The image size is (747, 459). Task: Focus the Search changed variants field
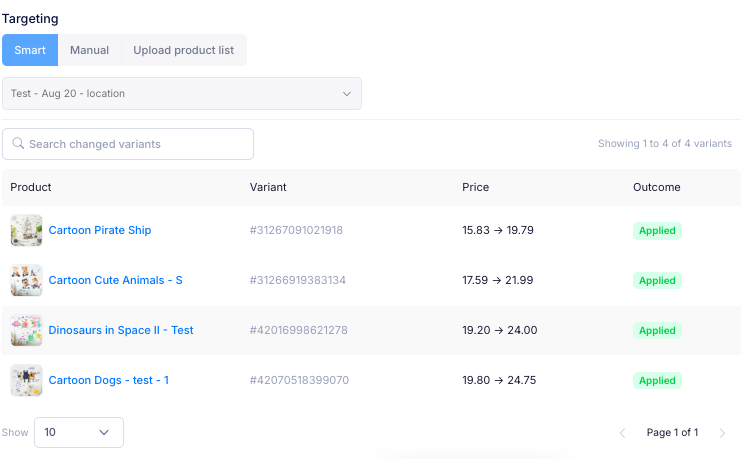coord(128,144)
